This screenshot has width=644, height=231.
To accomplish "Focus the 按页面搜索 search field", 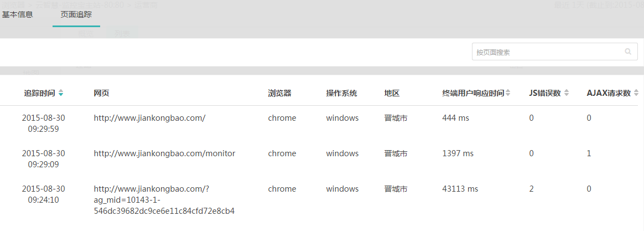I will pyautogui.click(x=554, y=52).
